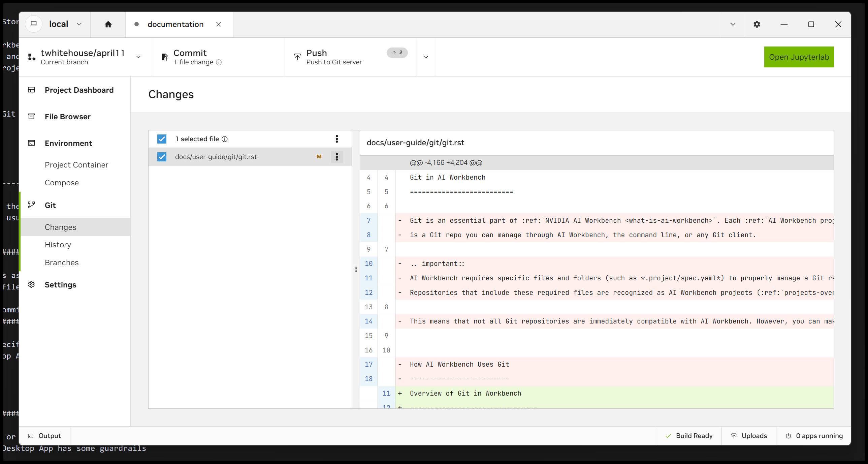
Task: Open Git History
Action: click(x=58, y=245)
